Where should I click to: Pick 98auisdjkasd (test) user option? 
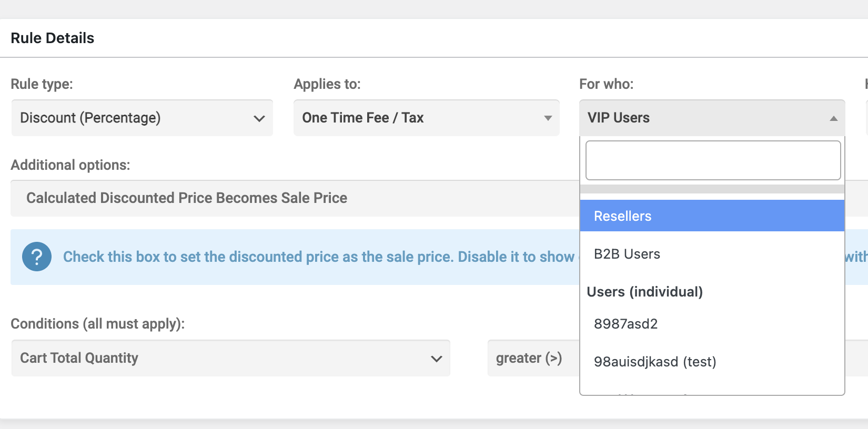(712, 362)
